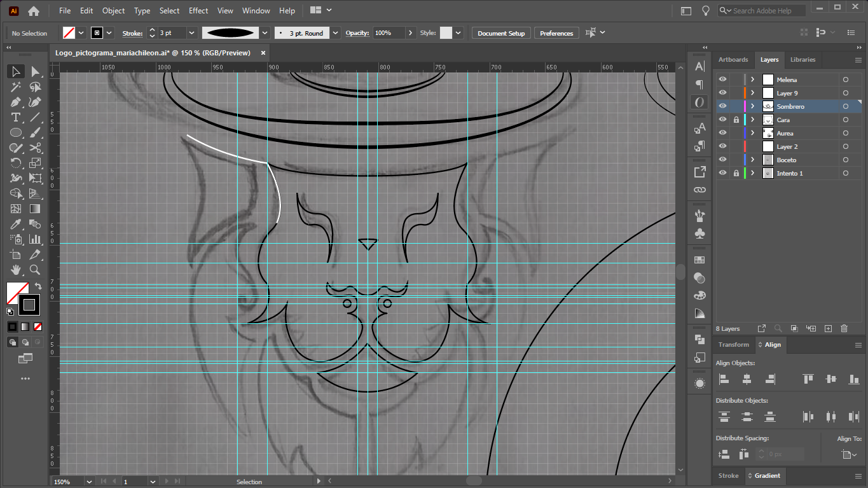868x488 pixels.
Task: Select the Gradient tool in toolbar
Action: pos(36,209)
